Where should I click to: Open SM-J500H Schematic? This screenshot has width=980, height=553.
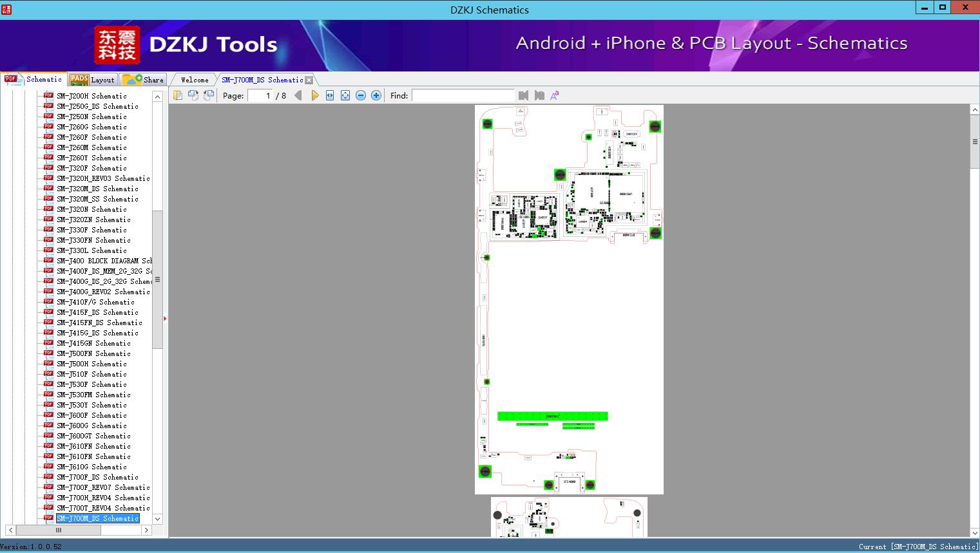point(91,364)
